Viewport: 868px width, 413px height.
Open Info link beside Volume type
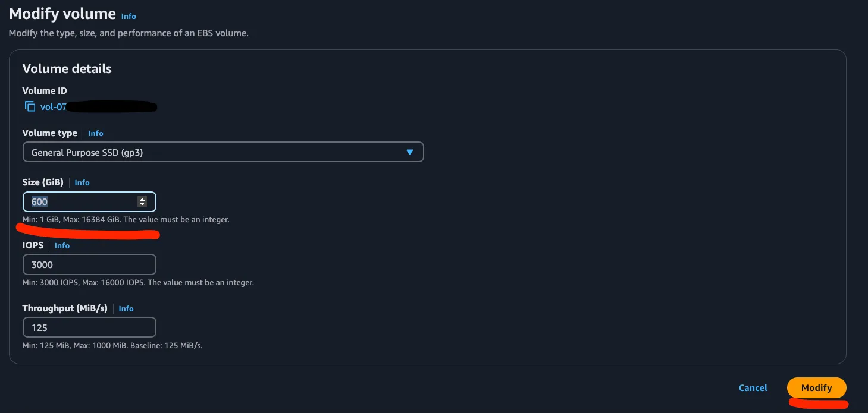click(96, 134)
